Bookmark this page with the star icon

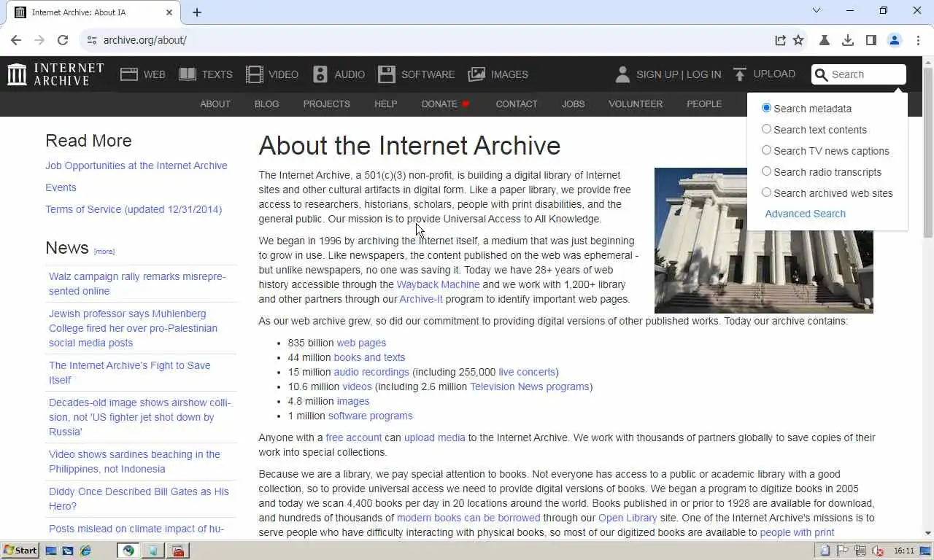click(798, 40)
